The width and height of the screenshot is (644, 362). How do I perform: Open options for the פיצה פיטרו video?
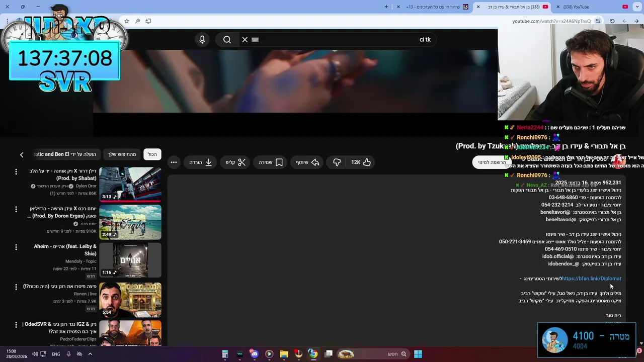[x=16, y=287]
